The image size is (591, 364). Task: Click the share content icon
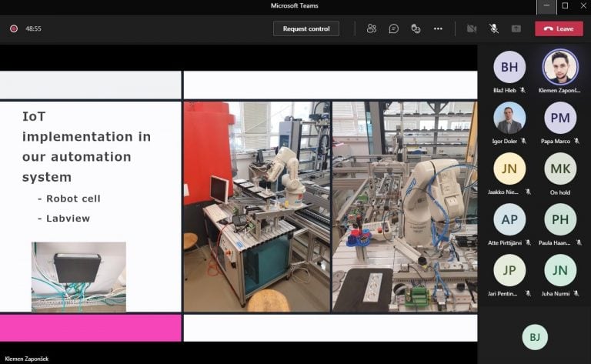click(x=516, y=28)
